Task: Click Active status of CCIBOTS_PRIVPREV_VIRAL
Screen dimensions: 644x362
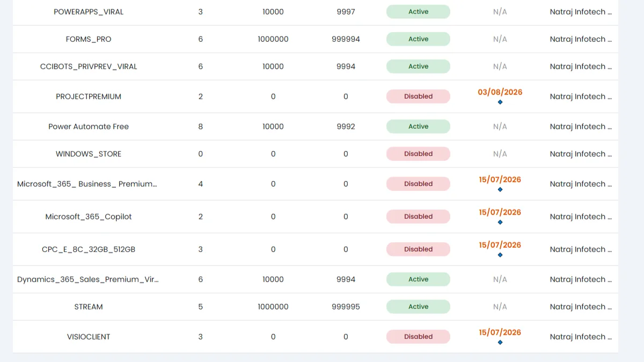Action: pyautogui.click(x=418, y=67)
